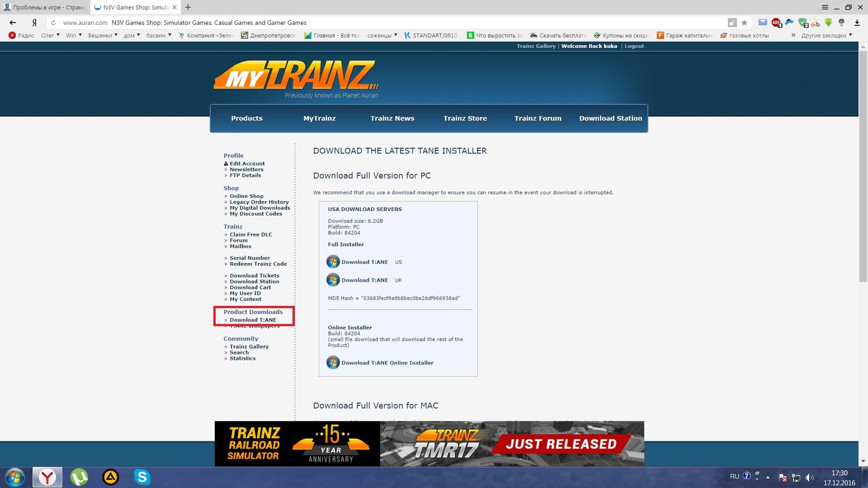
Task: Click the Windows icon beside Download T:ANE UK
Action: [333, 280]
